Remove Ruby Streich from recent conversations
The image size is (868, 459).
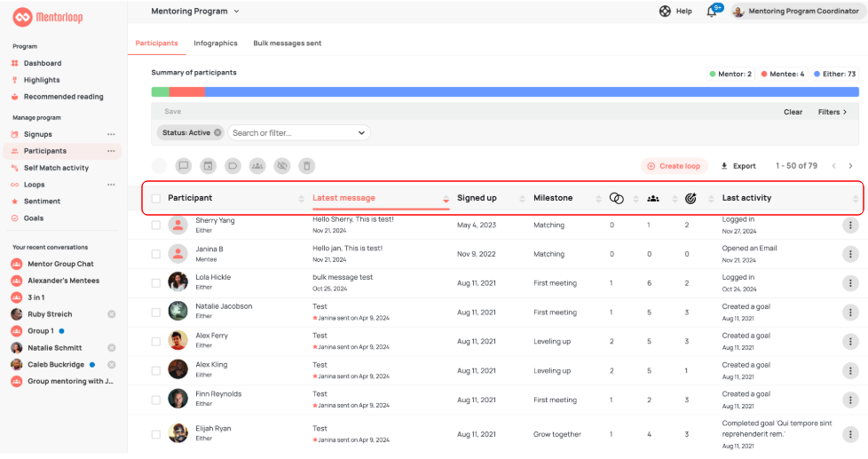click(x=111, y=314)
